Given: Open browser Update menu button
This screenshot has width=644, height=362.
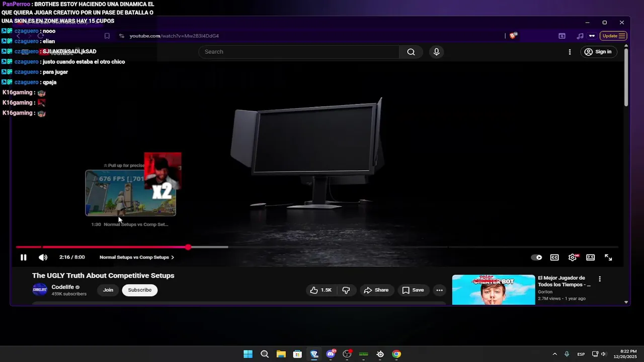Looking at the screenshot, I should 613,36.
